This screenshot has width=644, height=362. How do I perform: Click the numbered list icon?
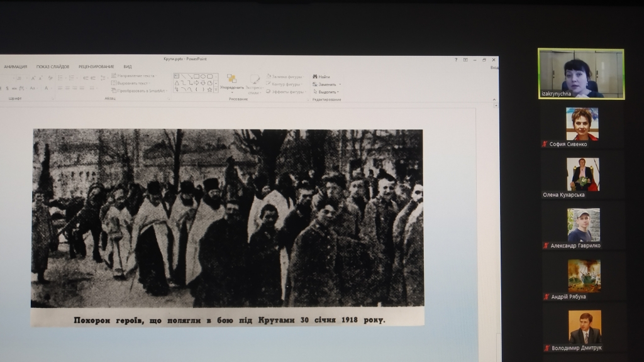72,78
